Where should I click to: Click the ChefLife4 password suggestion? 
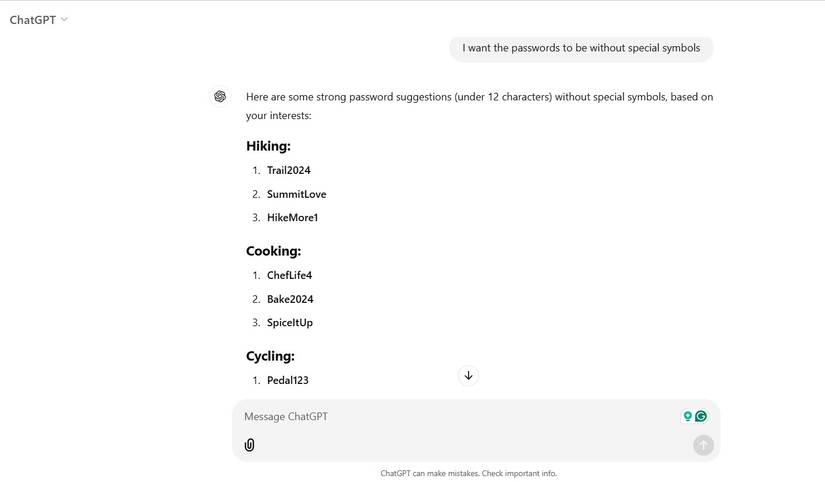(289, 275)
